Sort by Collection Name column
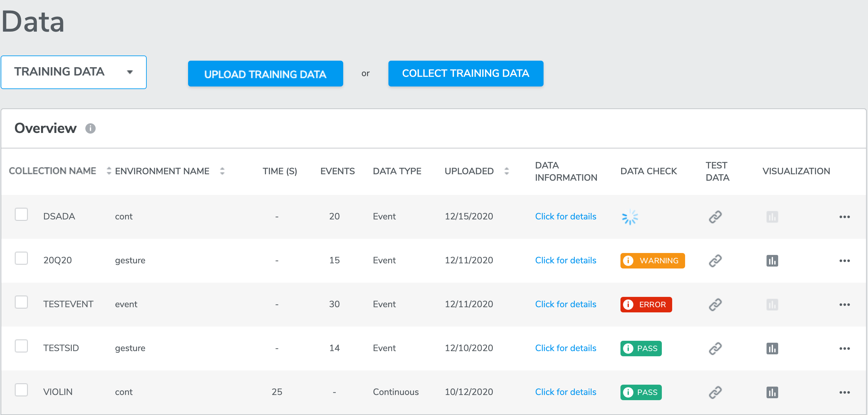868x415 pixels. click(109, 171)
